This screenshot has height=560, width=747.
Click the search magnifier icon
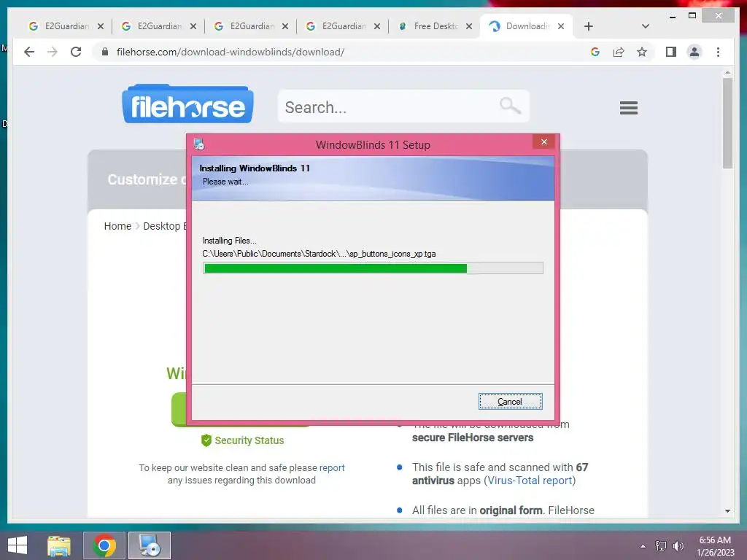tap(510, 105)
